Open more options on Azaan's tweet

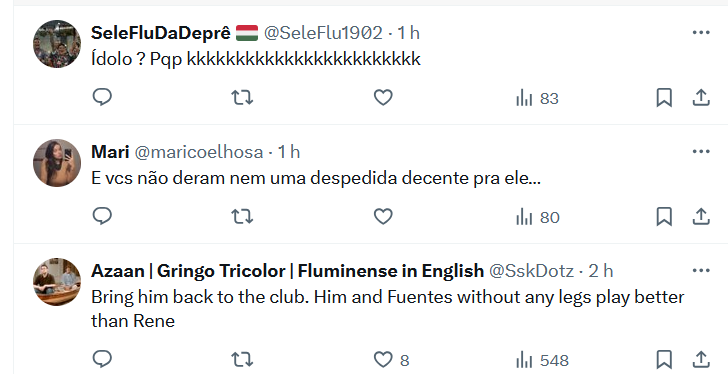click(701, 270)
